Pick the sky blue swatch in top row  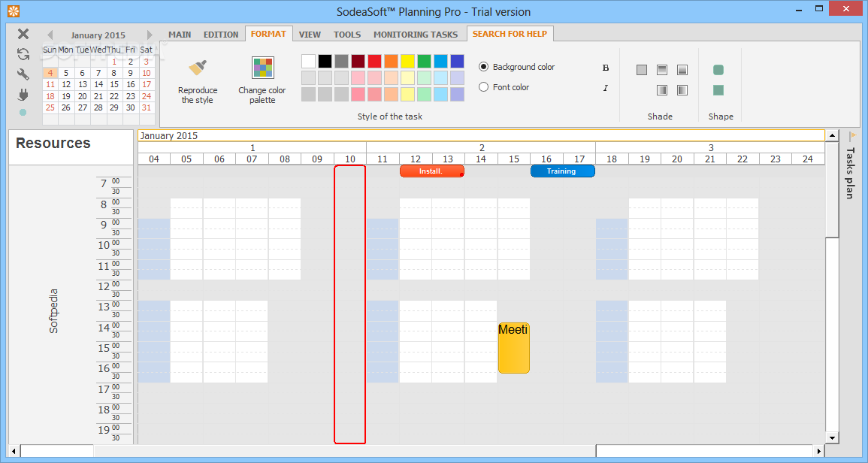440,61
